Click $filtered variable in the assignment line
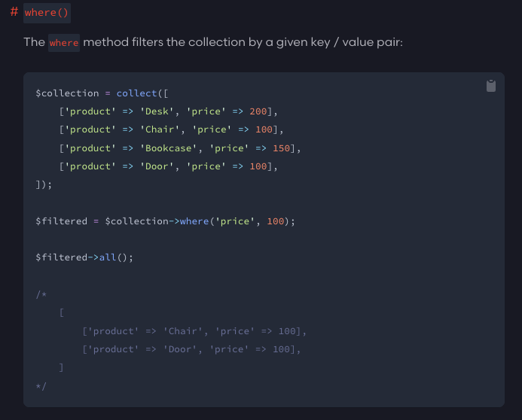Image resolution: width=522 pixels, height=420 pixels. tap(62, 221)
